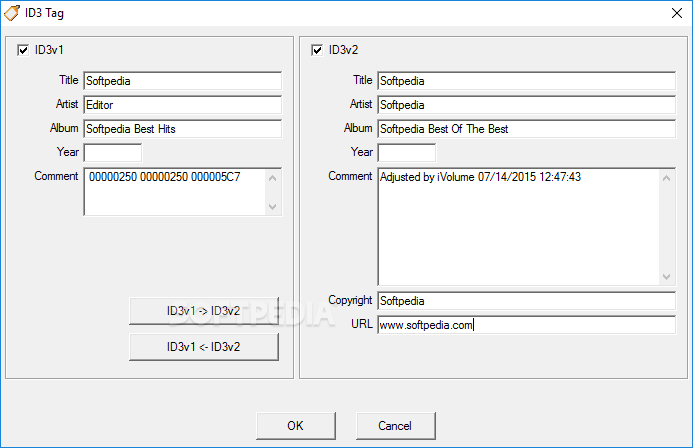Click the ID3 Tag title bar icon

[12, 13]
